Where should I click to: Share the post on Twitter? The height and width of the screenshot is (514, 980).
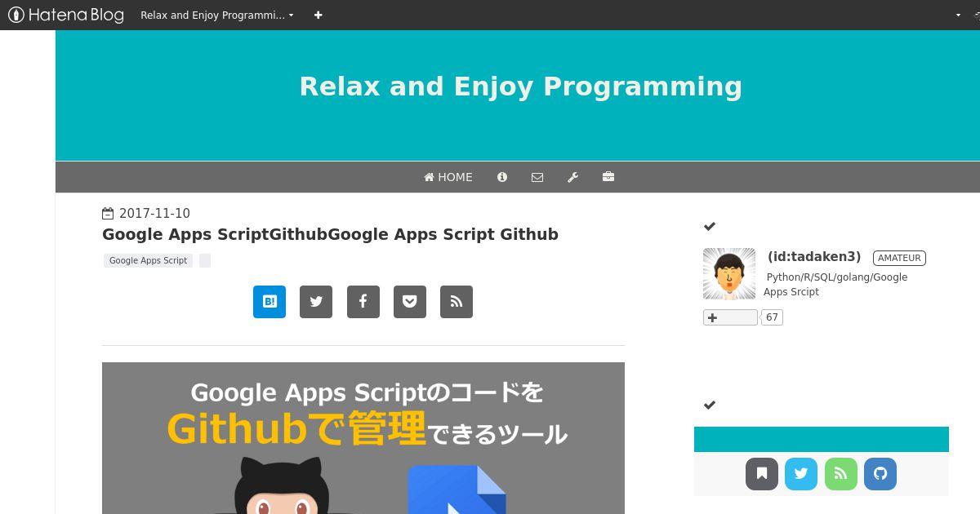click(x=316, y=302)
